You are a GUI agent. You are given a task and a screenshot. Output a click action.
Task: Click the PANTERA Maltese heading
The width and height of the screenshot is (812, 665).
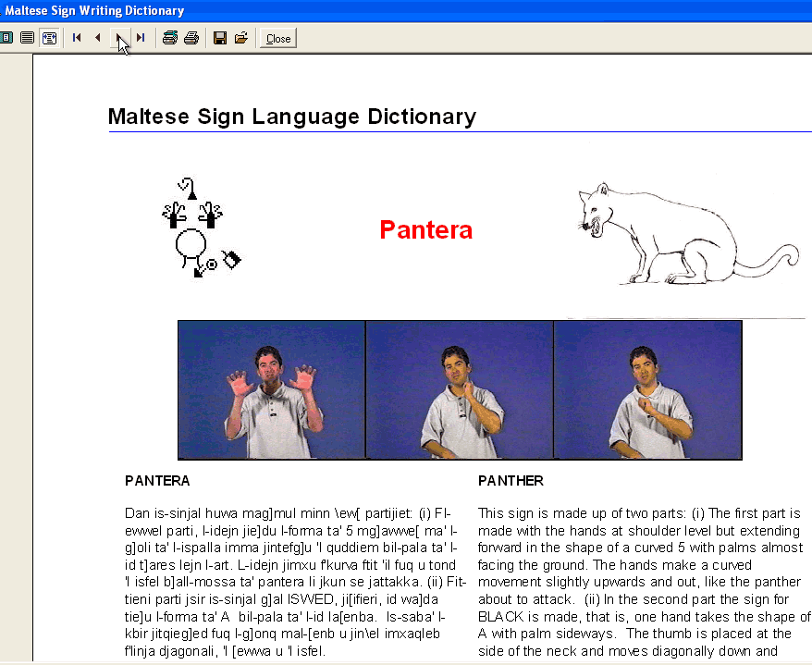coord(157,481)
